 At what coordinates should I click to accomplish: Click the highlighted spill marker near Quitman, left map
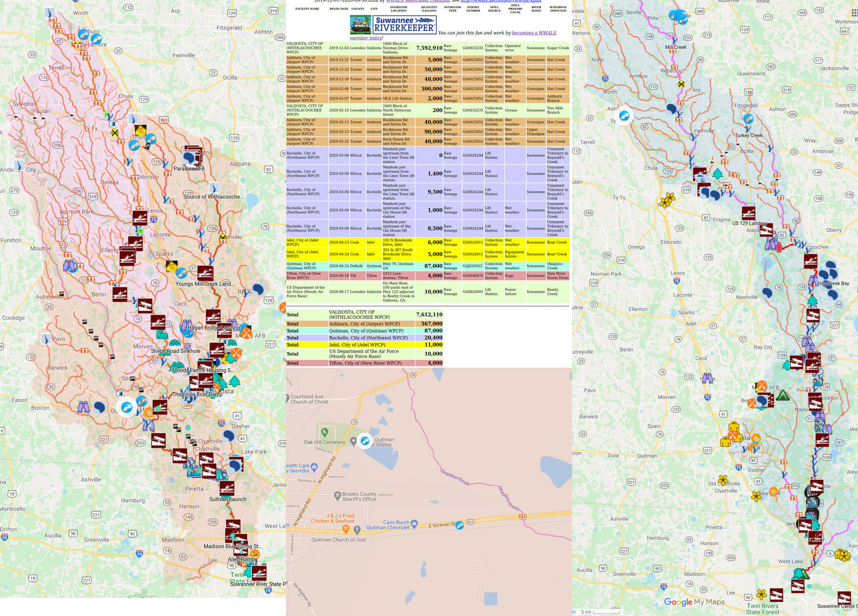(127, 407)
